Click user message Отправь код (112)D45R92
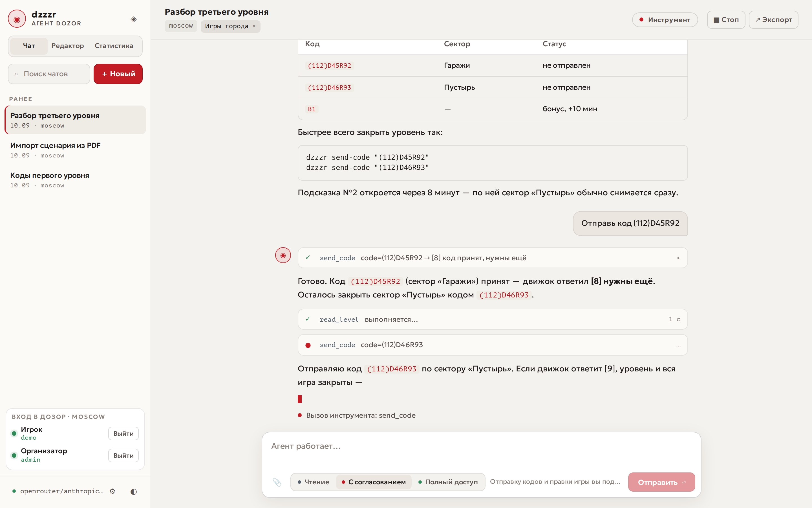Viewport: 812px width, 508px height. point(630,224)
